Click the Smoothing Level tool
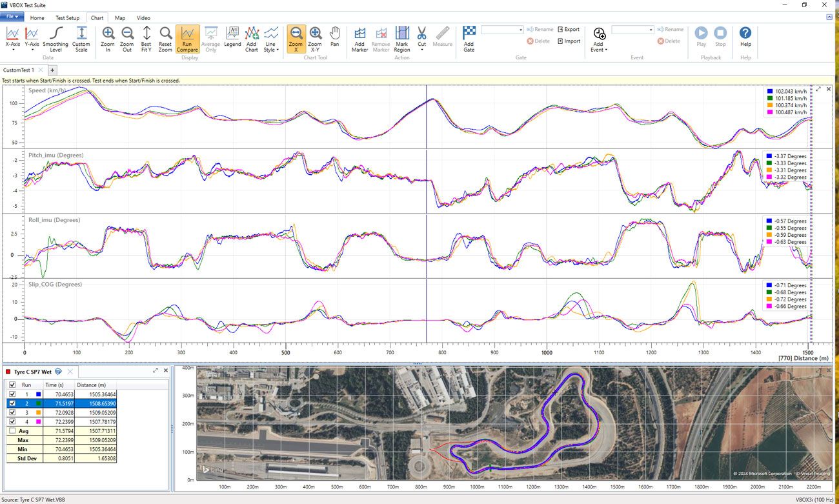839x504 pixels. 56,39
